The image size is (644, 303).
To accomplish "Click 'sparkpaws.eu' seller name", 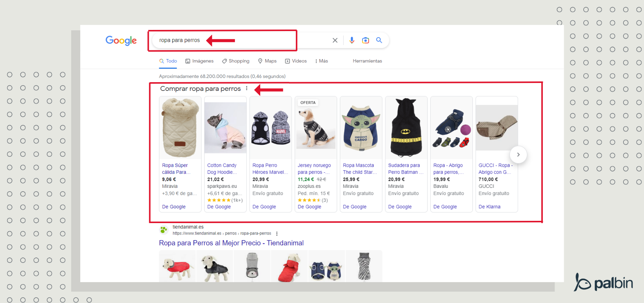I will click(x=222, y=186).
